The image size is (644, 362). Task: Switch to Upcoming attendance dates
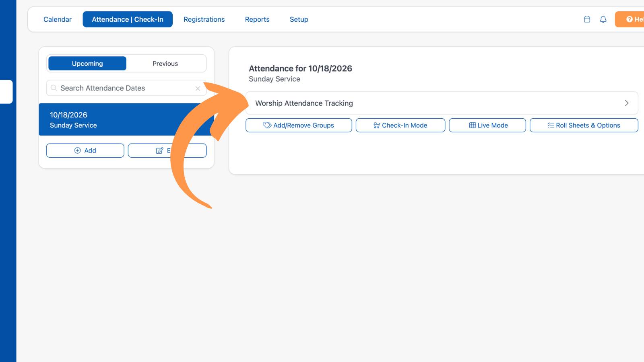click(87, 64)
